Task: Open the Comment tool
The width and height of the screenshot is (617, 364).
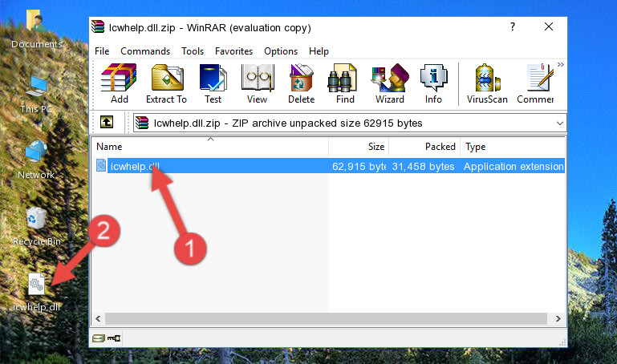Action: click(535, 83)
